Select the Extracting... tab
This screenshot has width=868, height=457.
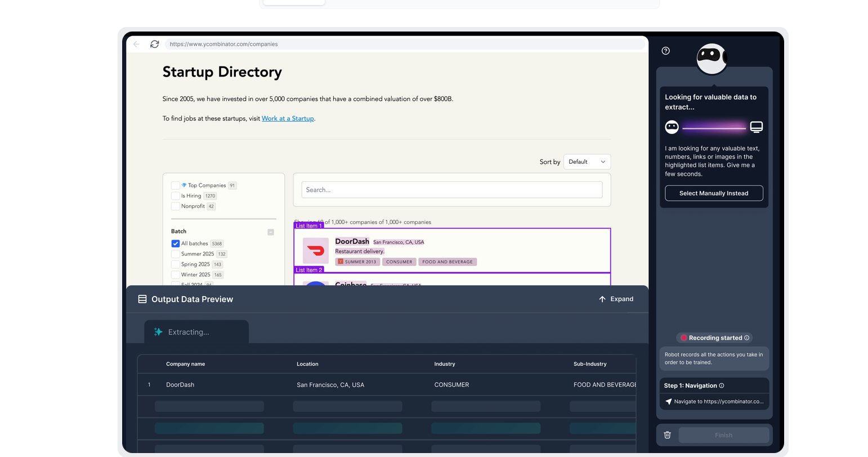click(196, 332)
